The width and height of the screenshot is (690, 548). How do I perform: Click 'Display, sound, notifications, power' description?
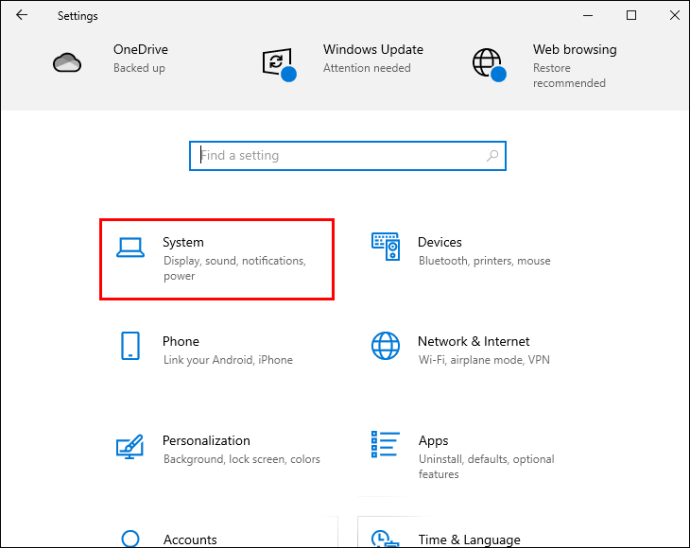click(x=235, y=268)
